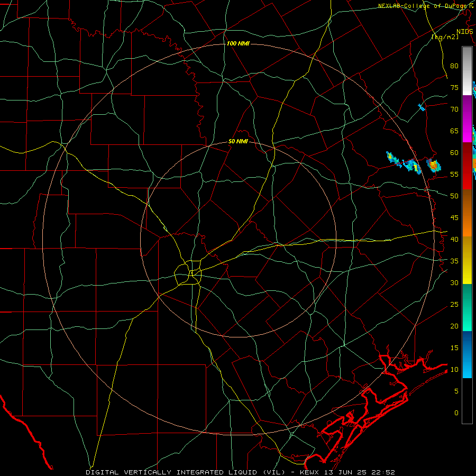Click the 20 value on the VIL scale
476x476 pixels.
(454, 326)
